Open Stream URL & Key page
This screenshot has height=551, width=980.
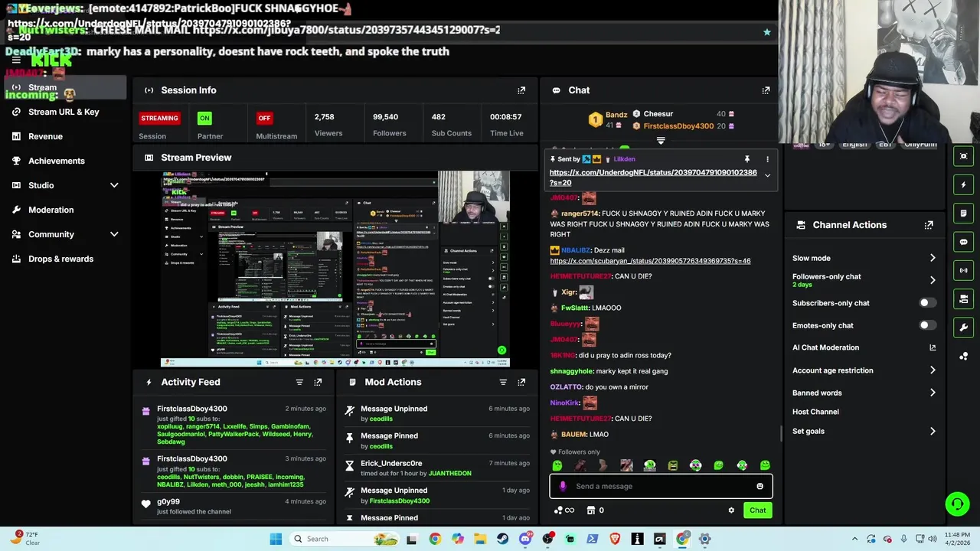pyautogui.click(x=64, y=112)
